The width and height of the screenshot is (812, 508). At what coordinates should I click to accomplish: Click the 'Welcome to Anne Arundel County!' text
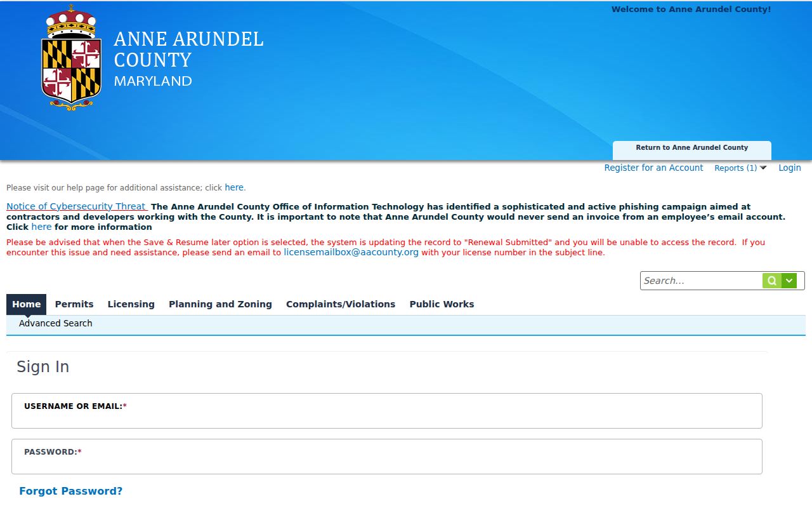[691, 10]
